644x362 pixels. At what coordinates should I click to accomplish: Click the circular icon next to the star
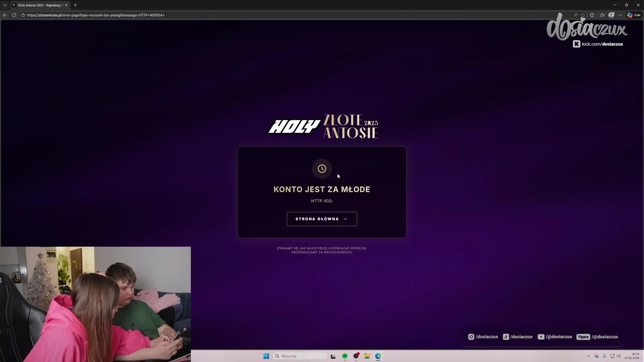click(x=592, y=15)
